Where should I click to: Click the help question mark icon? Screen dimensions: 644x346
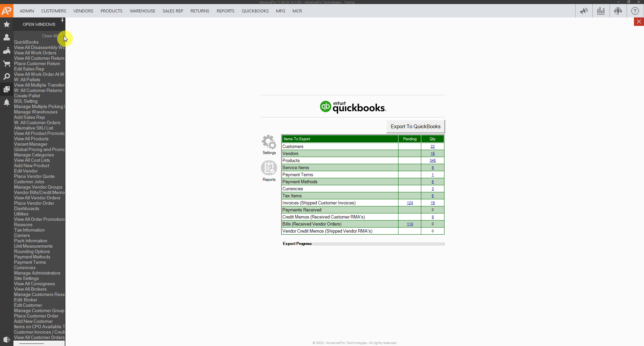[x=635, y=11]
